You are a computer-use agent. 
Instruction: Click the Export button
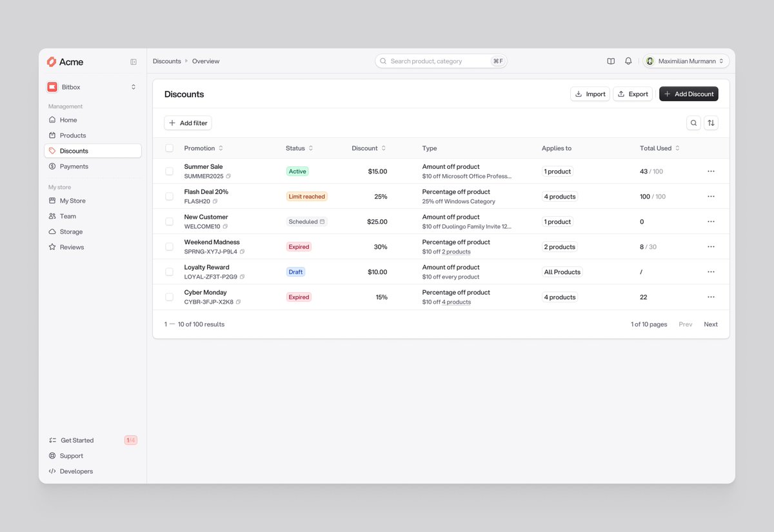click(633, 94)
